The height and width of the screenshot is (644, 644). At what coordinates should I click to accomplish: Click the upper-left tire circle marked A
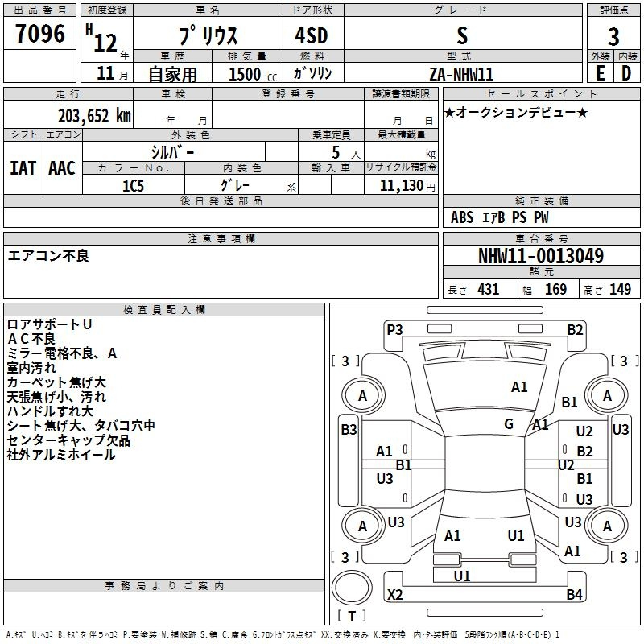[363, 395]
